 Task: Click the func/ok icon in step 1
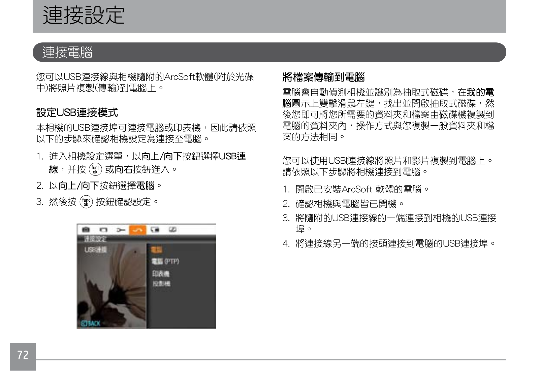[x=95, y=169]
